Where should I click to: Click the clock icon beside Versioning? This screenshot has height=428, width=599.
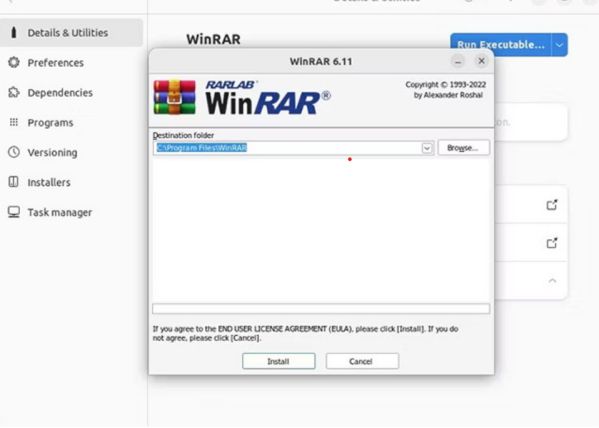pos(14,152)
